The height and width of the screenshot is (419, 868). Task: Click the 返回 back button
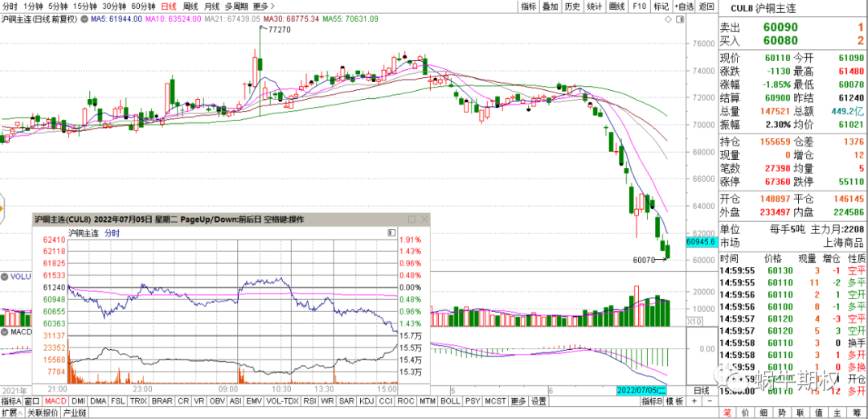[x=706, y=6]
